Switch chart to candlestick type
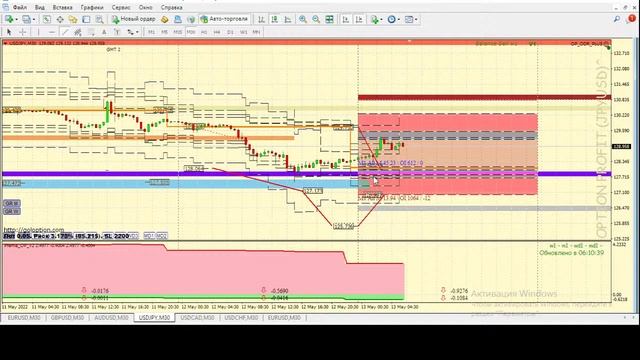The height and width of the screenshot is (360, 640). [x=275, y=19]
